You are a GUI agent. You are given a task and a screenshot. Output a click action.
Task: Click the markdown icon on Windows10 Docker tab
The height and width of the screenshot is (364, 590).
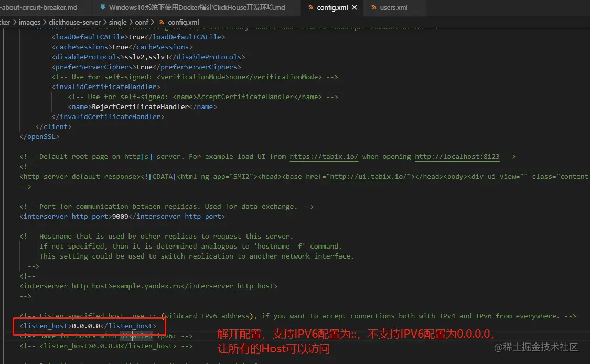pos(103,7)
